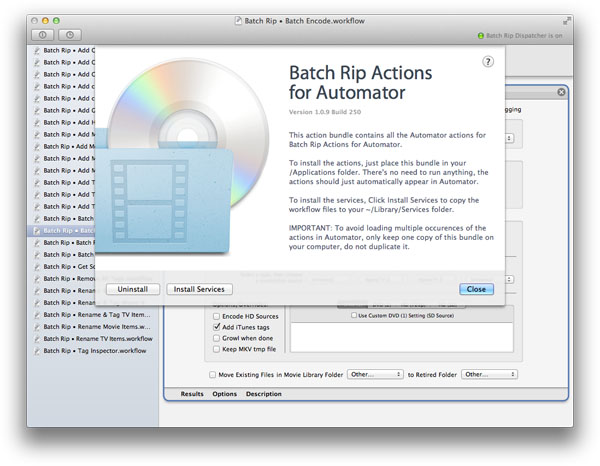
Task: Click the empty custom setting text area
Action: point(402,337)
